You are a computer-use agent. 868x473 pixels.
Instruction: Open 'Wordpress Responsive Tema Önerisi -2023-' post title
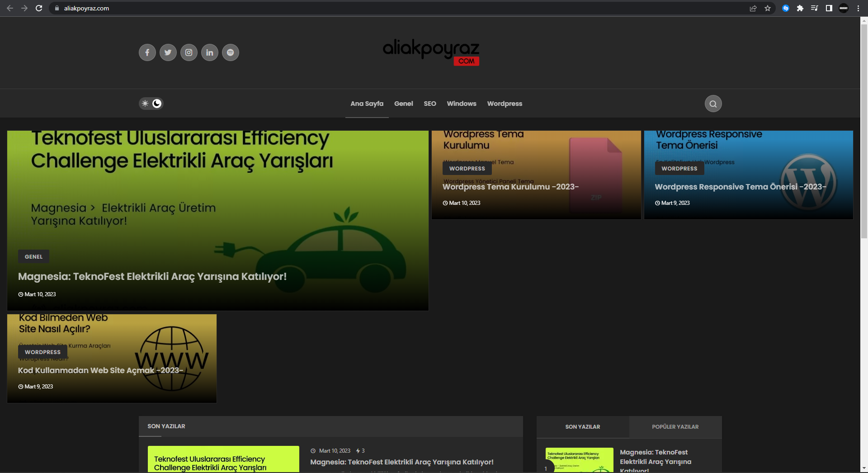click(x=741, y=187)
